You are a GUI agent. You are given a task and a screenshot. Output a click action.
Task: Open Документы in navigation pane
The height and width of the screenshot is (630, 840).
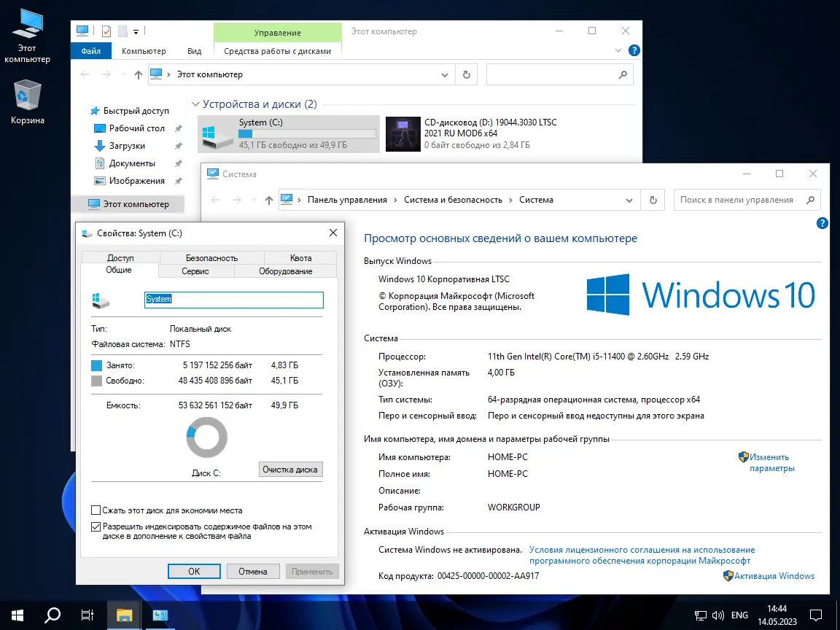126,163
